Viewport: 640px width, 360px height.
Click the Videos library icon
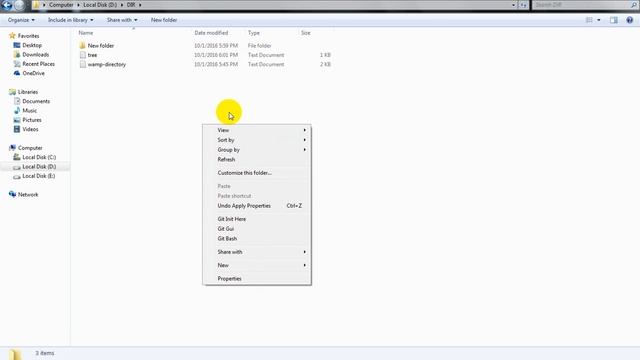pyautogui.click(x=17, y=129)
